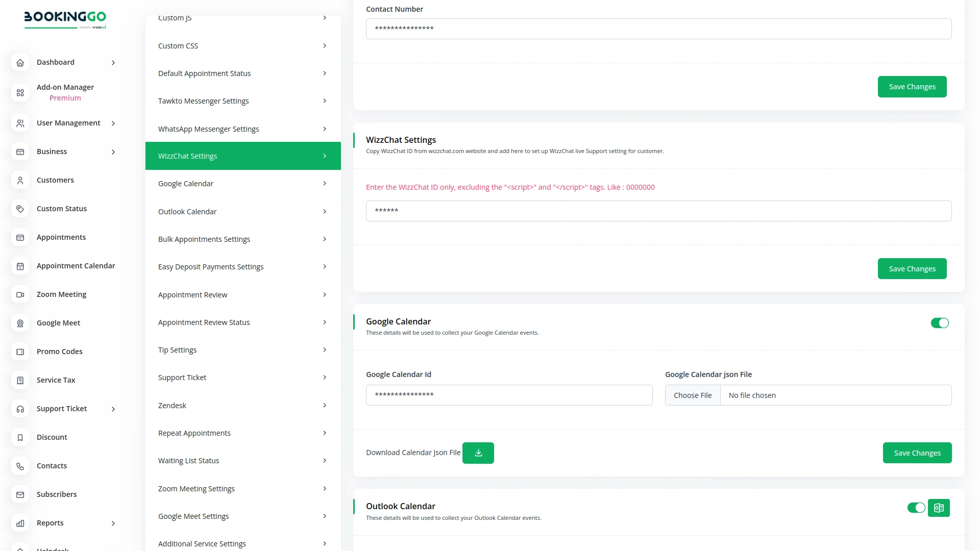Click the WizzChat ID input field
980x551 pixels.
(658, 211)
